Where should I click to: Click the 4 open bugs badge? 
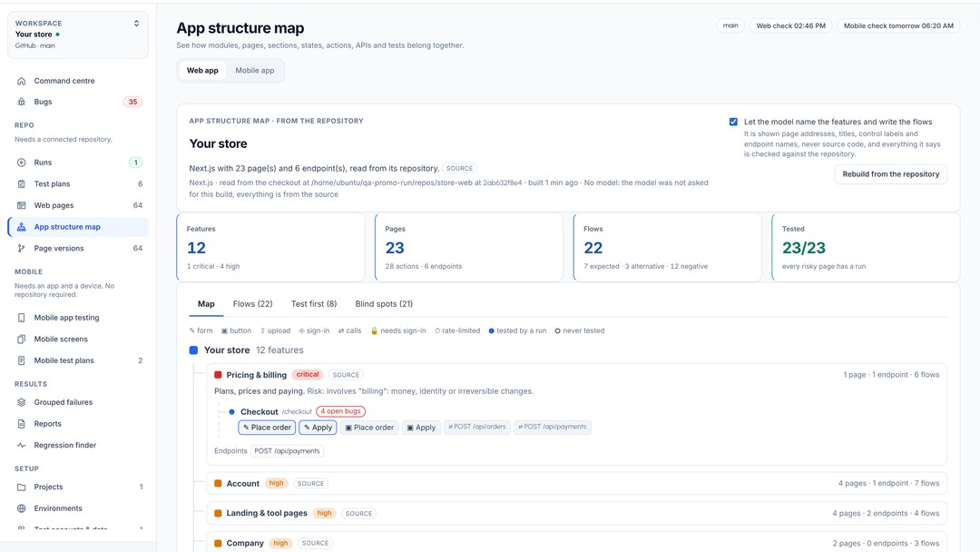click(340, 411)
